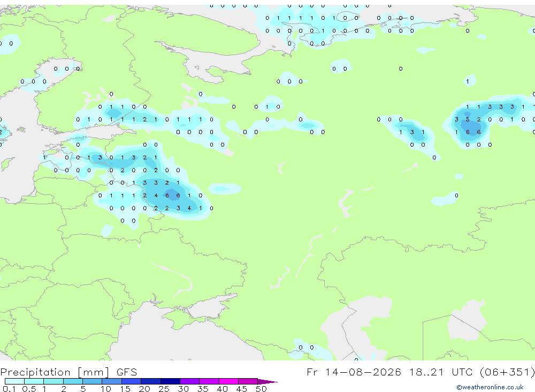
Task: Click the 2–5 mm legend color swatch
Action: tap(73, 381)
